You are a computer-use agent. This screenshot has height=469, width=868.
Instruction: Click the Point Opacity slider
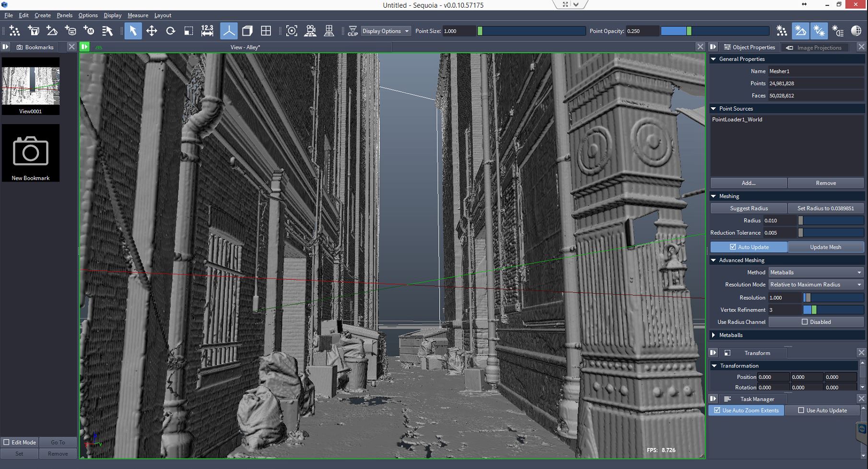click(x=715, y=31)
